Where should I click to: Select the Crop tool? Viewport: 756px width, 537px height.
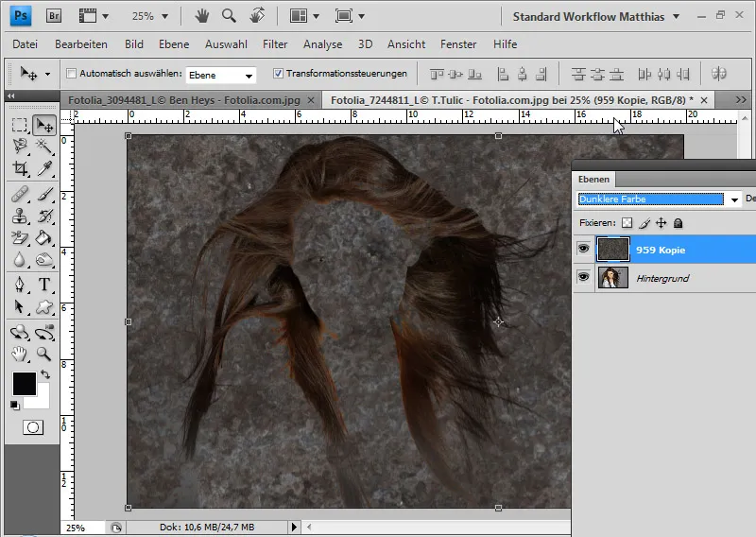tap(19, 169)
